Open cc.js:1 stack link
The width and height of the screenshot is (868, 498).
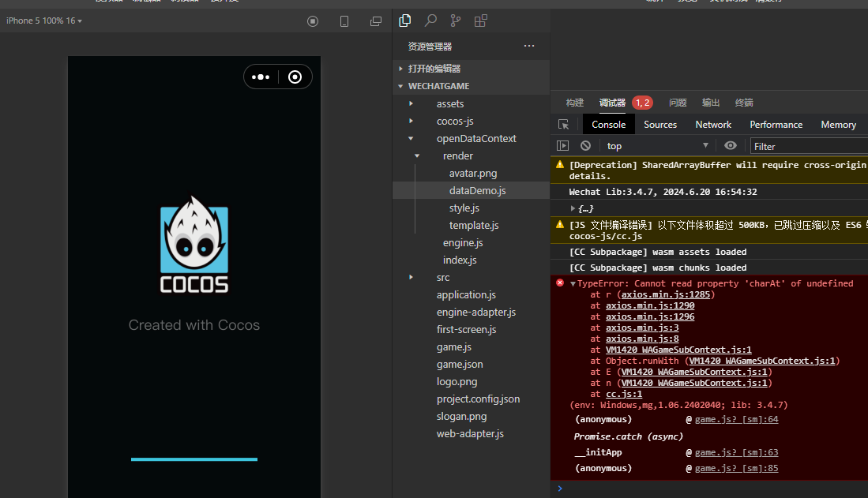(x=624, y=394)
